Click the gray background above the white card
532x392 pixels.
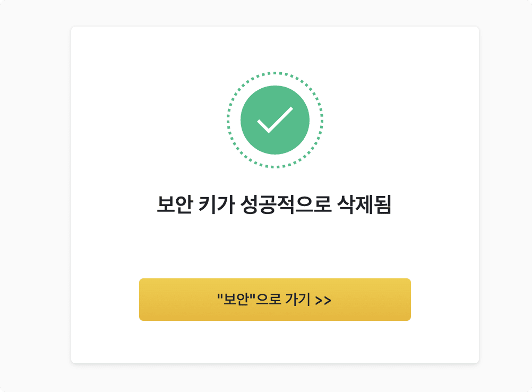275,13
